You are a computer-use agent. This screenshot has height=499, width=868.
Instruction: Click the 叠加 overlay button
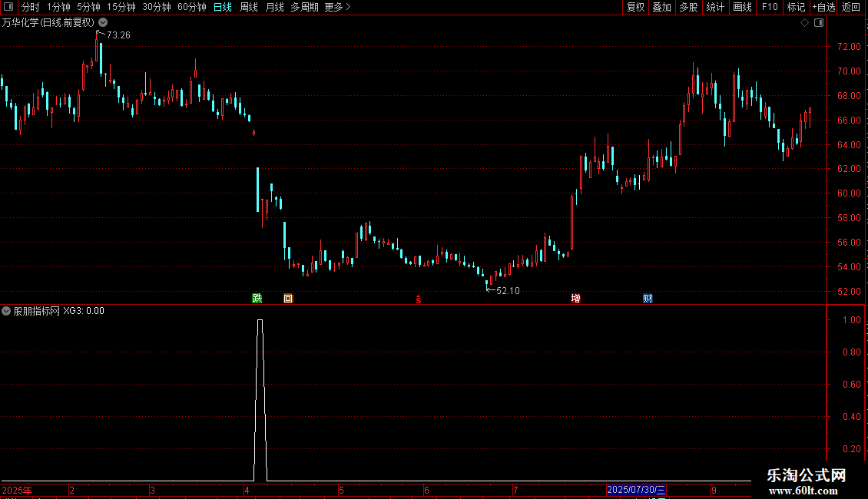(x=662, y=7)
